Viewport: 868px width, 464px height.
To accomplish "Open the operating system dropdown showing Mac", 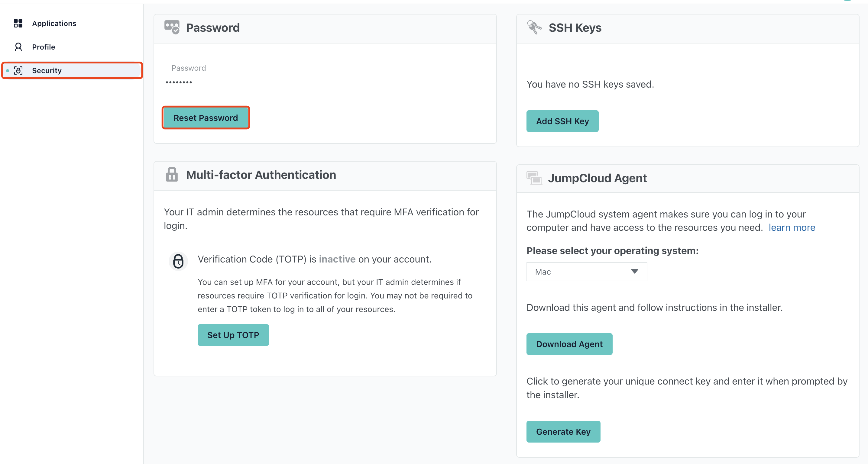I will pyautogui.click(x=587, y=271).
